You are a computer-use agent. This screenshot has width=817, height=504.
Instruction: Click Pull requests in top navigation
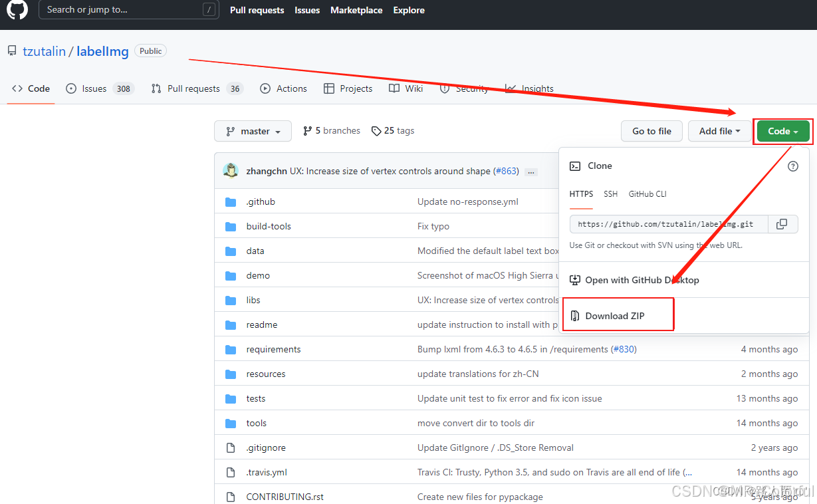(257, 10)
